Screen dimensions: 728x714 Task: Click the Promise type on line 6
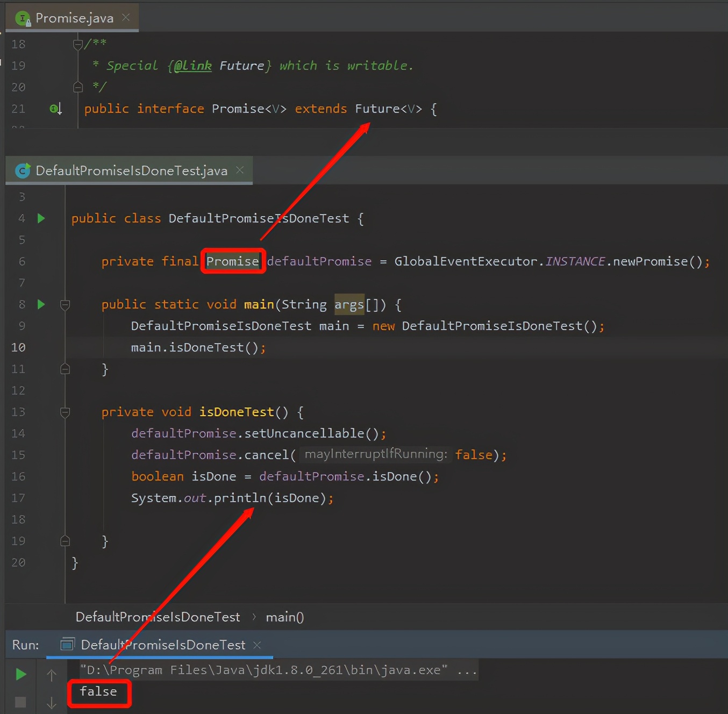point(233,261)
